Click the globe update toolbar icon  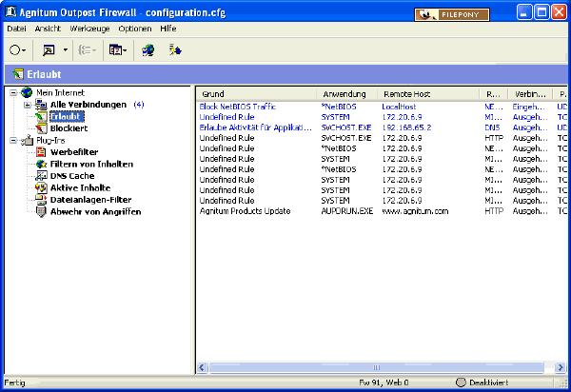tap(148, 50)
